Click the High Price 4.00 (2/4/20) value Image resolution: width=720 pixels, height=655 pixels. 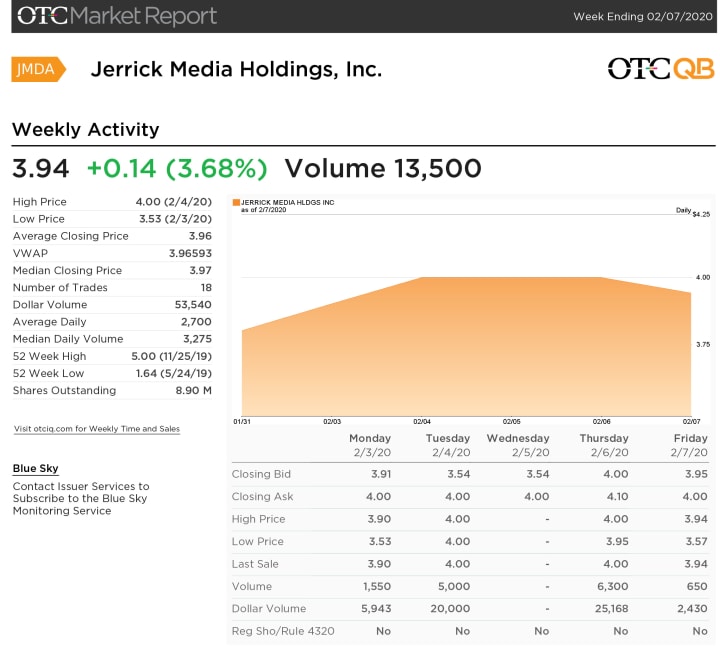pyautogui.click(x=174, y=202)
